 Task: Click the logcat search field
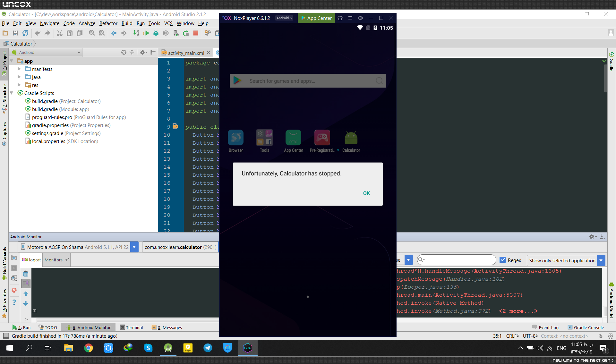point(456,260)
